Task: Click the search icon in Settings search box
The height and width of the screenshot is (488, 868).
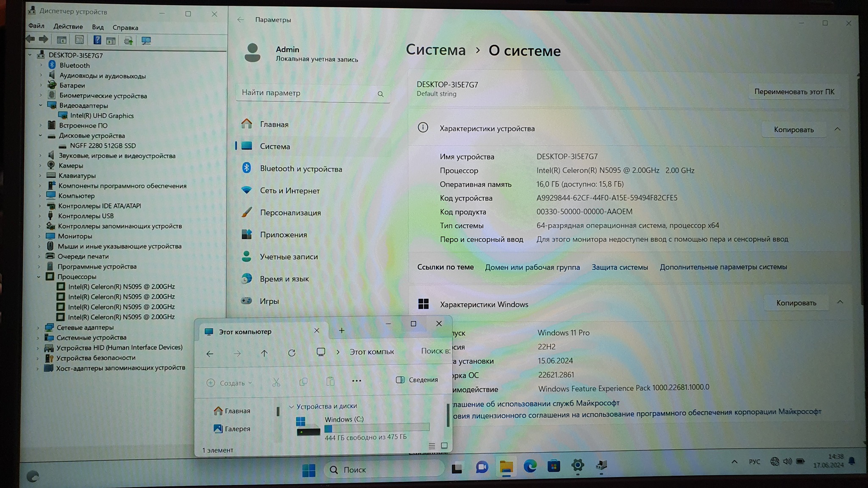Action: [x=380, y=94]
